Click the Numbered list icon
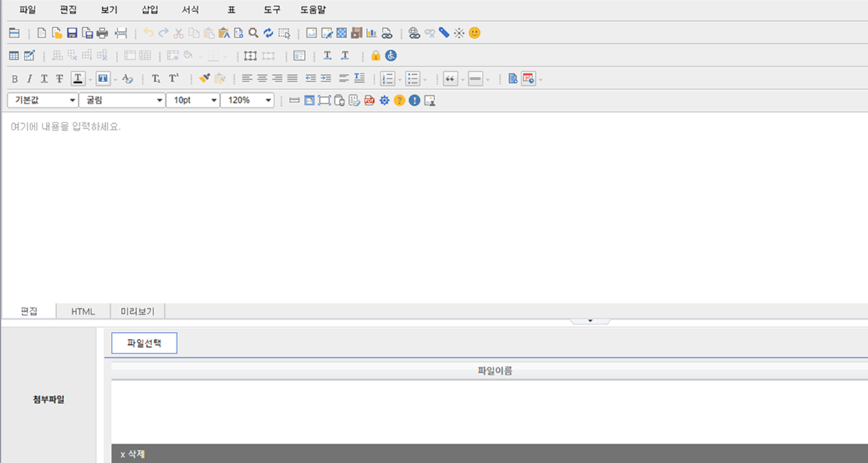The image size is (868, 463). [388, 78]
